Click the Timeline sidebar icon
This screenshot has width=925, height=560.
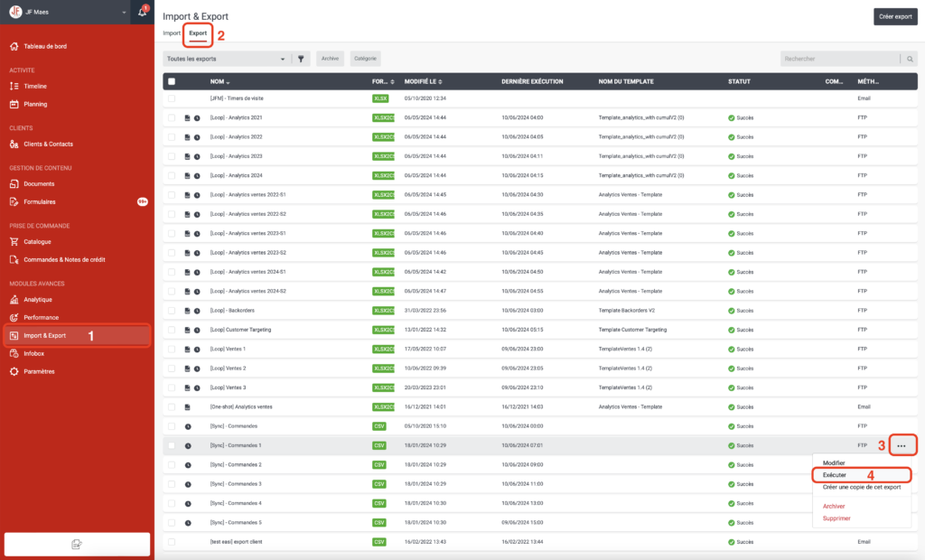coord(14,86)
